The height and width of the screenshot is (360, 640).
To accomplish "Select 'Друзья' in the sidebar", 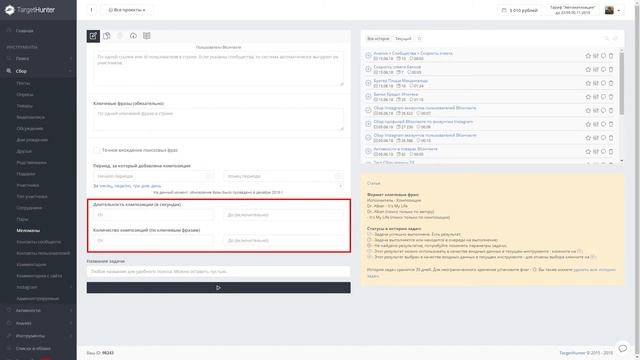I will pos(24,151).
